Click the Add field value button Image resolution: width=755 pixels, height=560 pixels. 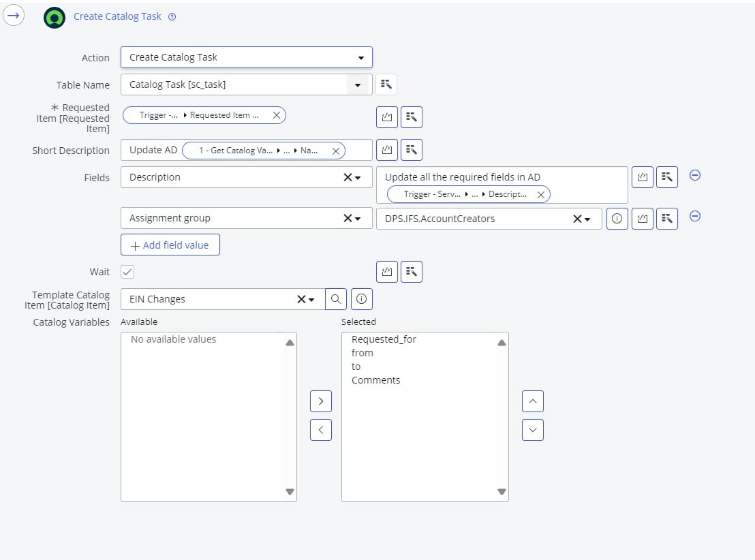coord(170,245)
